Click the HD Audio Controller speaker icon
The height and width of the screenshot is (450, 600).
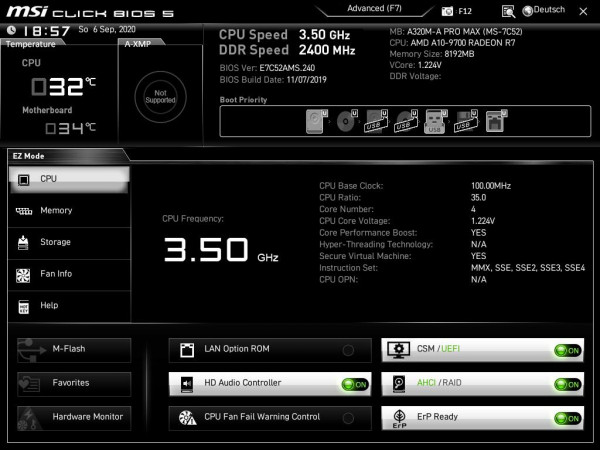pyautogui.click(x=187, y=384)
